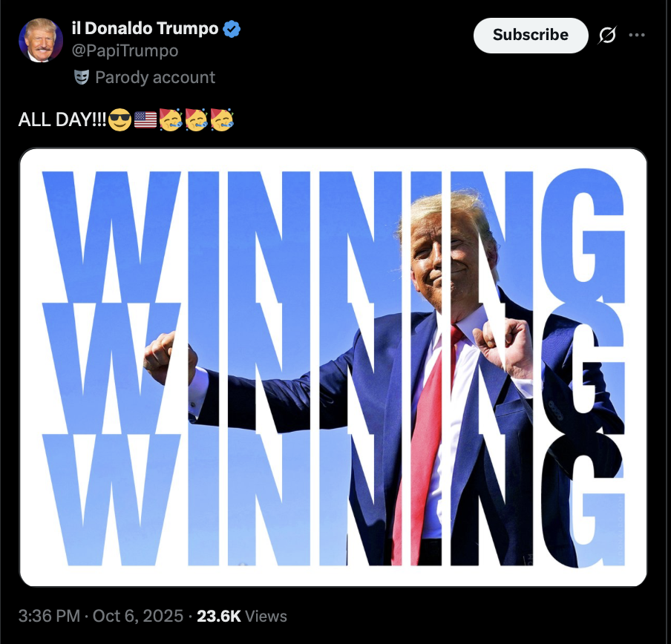View the 23.6K Views count
The height and width of the screenshot is (644, 671).
(x=242, y=617)
